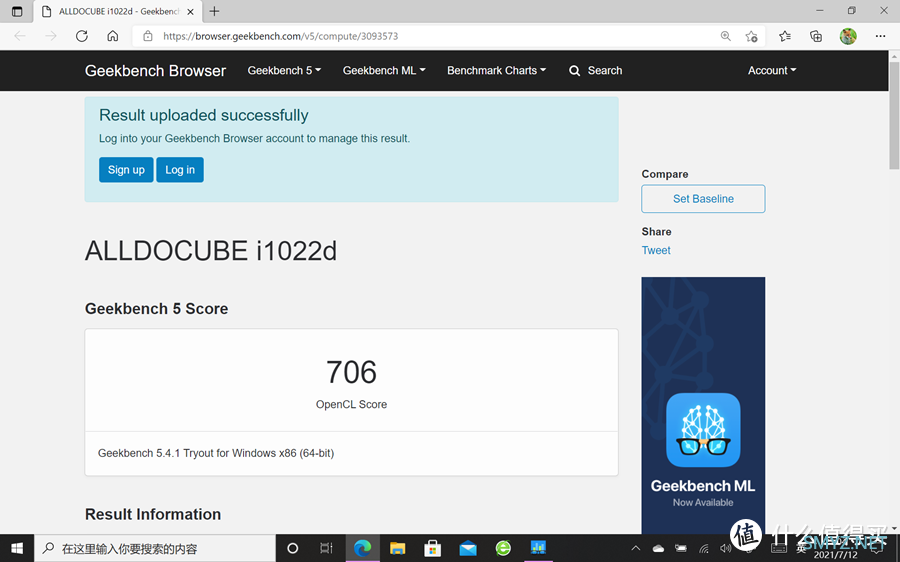Screen dimensions: 900x562
Task: Click the Tweet share link
Action: point(656,250)
